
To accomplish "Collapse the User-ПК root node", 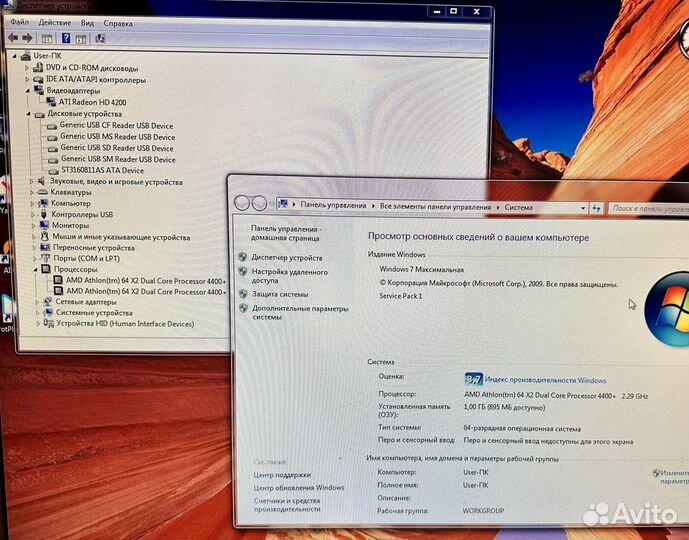I will click(x=15, y=56).
